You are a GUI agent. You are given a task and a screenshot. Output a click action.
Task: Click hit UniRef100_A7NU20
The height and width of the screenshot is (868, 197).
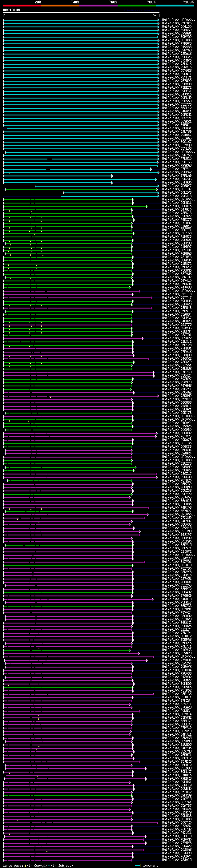coord(177,159)
